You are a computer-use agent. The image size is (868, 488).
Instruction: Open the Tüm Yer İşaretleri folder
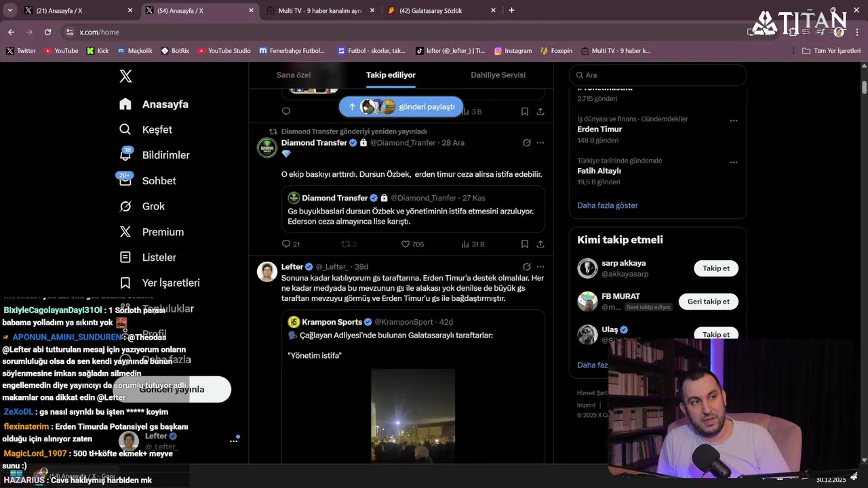[831, 51]
